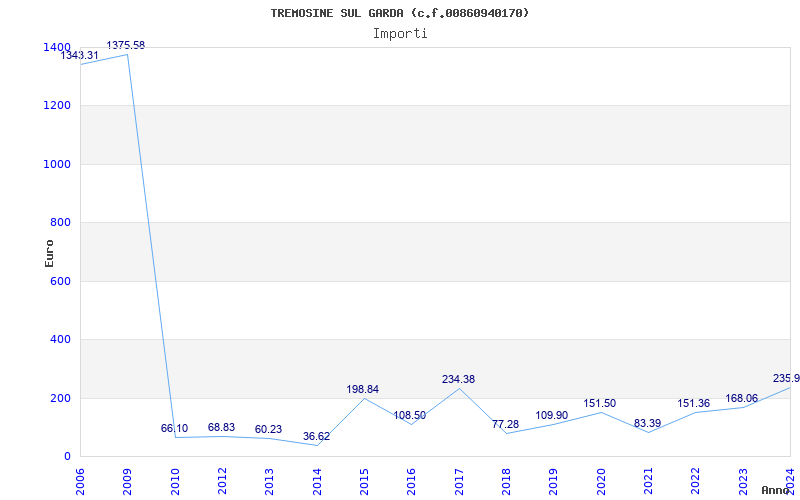Click x-axis year 2021
The height and width of the screenshot is (500, 800).
pyautogui.click(x=648, y=481)
